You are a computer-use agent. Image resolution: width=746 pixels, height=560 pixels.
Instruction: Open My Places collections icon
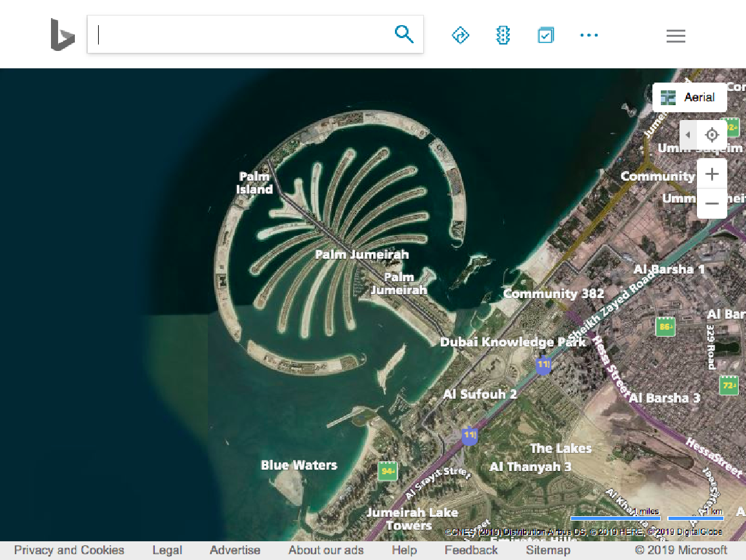pyautogui.click(x=546, y=35)
